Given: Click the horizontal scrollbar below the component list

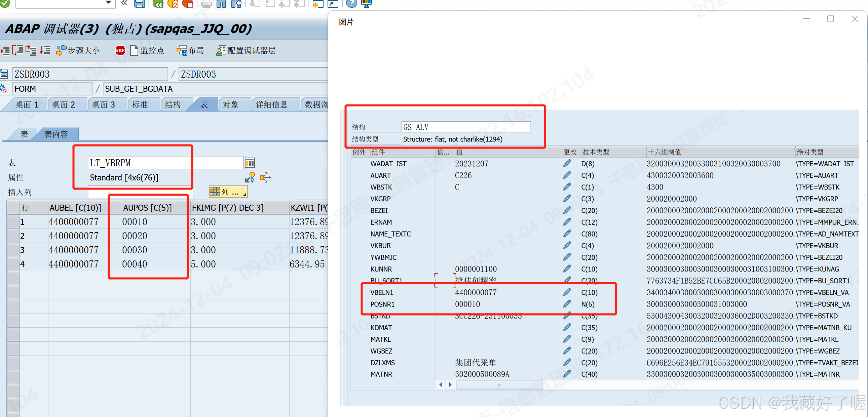Looking at the screenshot, I should [499, 384].
